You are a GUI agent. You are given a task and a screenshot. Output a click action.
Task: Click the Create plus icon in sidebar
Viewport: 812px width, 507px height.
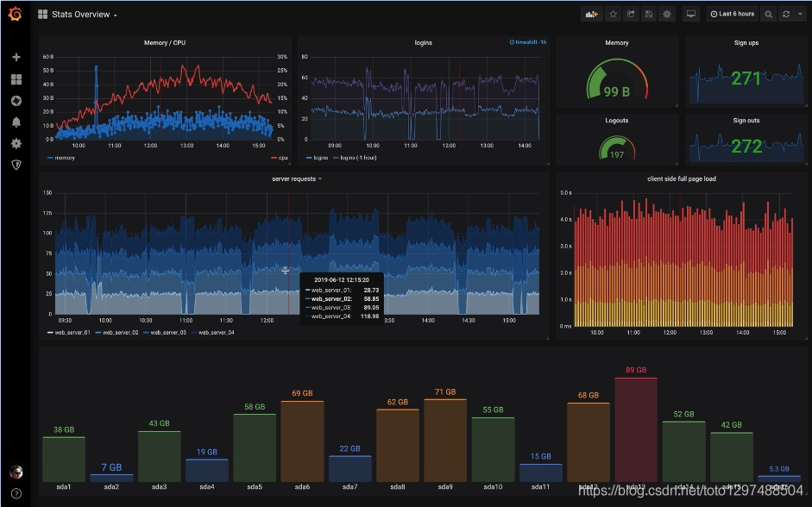point(16,57)
